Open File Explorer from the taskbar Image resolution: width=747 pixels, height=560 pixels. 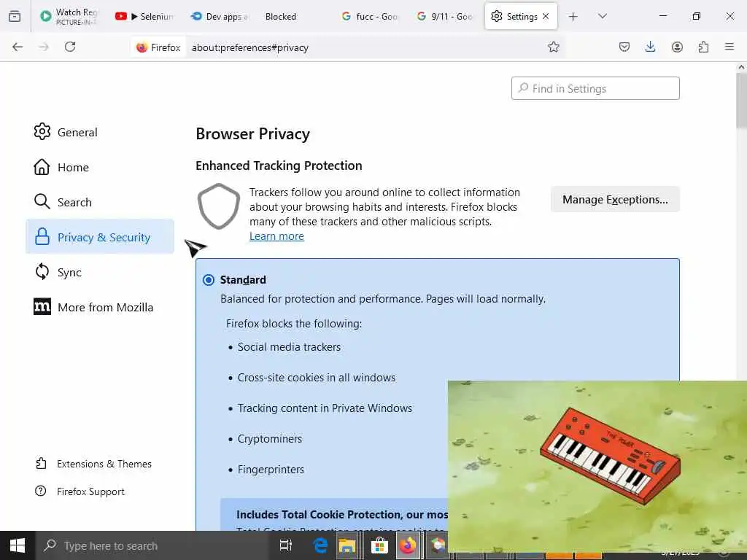pyautogui.click(x=347, y=545)
